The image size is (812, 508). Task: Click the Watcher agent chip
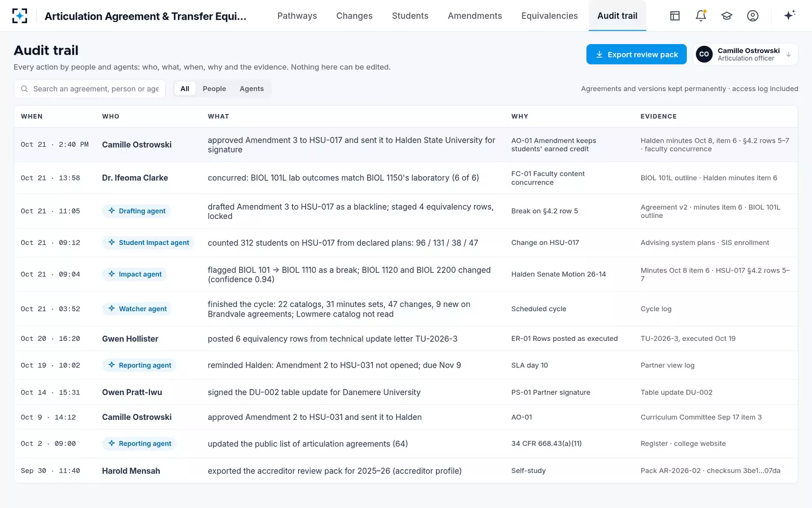coord(137,309)
